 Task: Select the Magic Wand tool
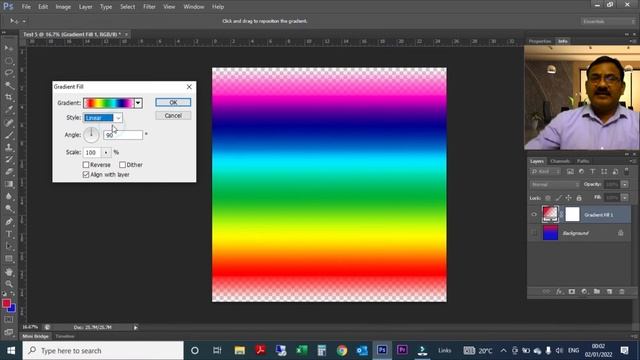click(9, 85)
